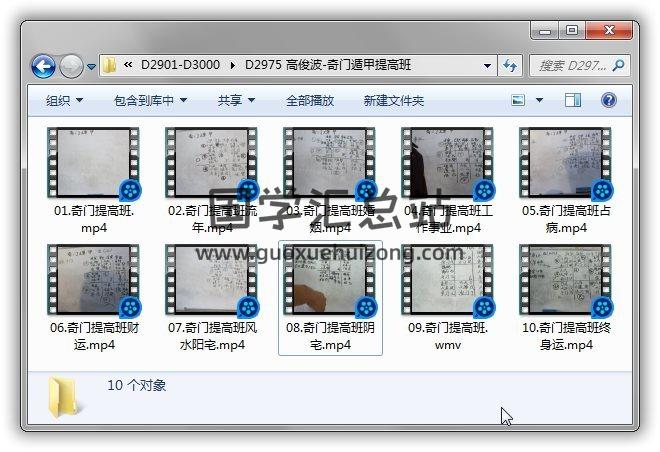Click the 新建文件夹 button
660x452 pixels.
coord(393,100)
